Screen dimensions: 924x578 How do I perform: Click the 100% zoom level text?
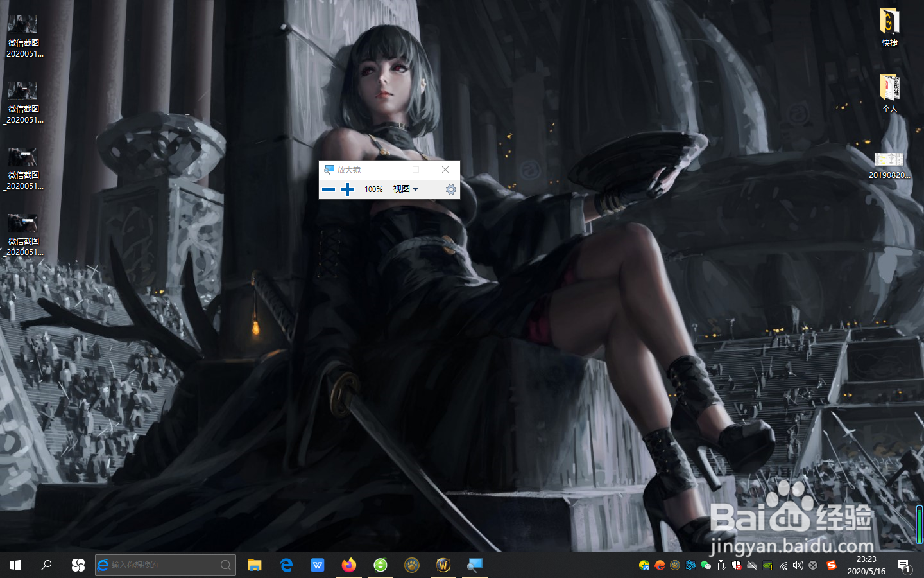373,189
